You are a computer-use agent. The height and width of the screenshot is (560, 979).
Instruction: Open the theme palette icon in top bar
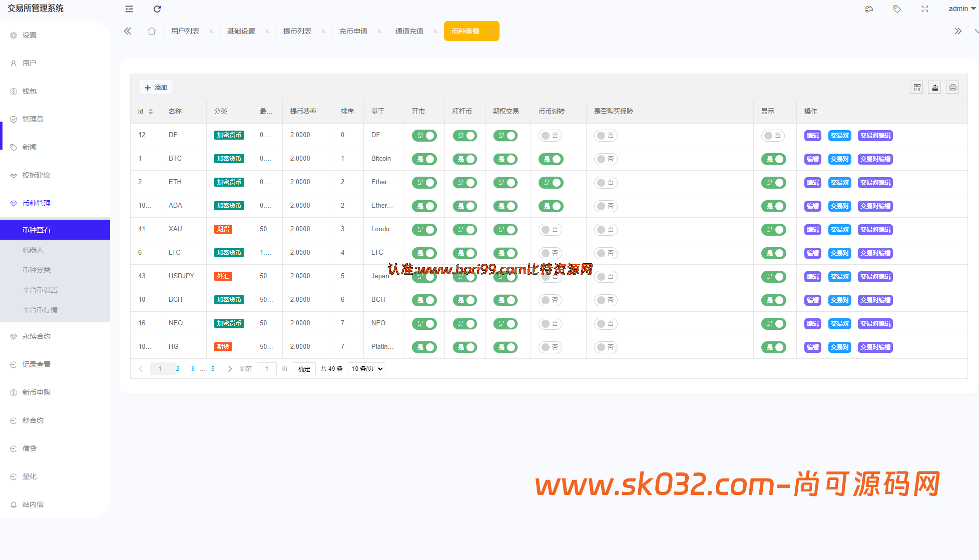coord(868,9)
